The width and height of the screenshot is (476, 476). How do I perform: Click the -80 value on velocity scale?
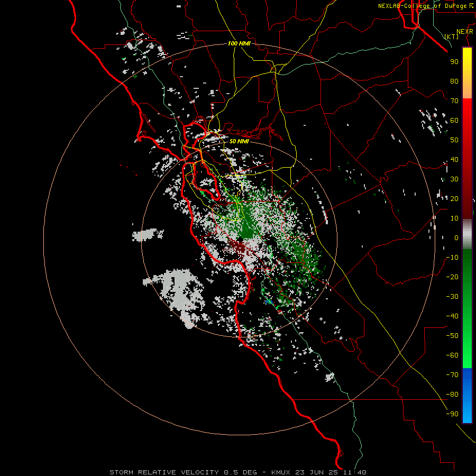pyautogui.click(x=452, y=395)
